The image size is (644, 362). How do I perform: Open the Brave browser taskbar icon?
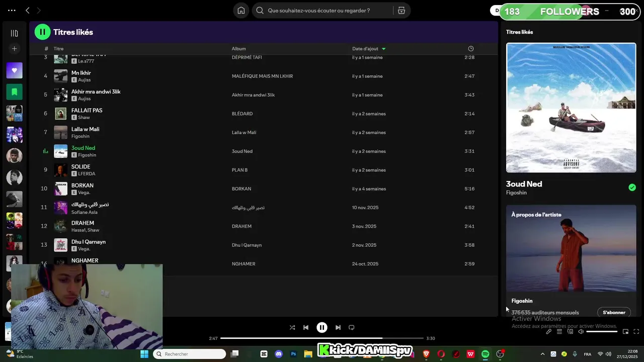coord(427,354)
